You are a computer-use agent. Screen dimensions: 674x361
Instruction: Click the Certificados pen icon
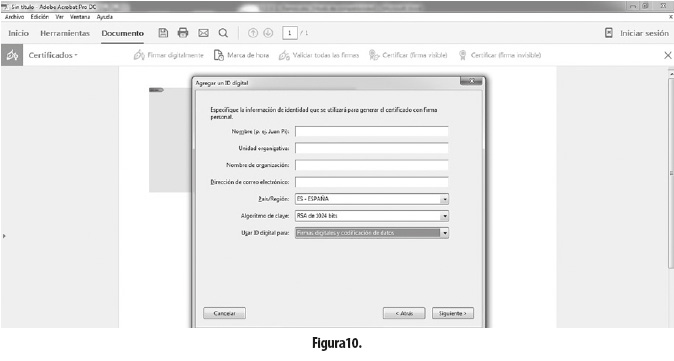click(x=12, y=55)
